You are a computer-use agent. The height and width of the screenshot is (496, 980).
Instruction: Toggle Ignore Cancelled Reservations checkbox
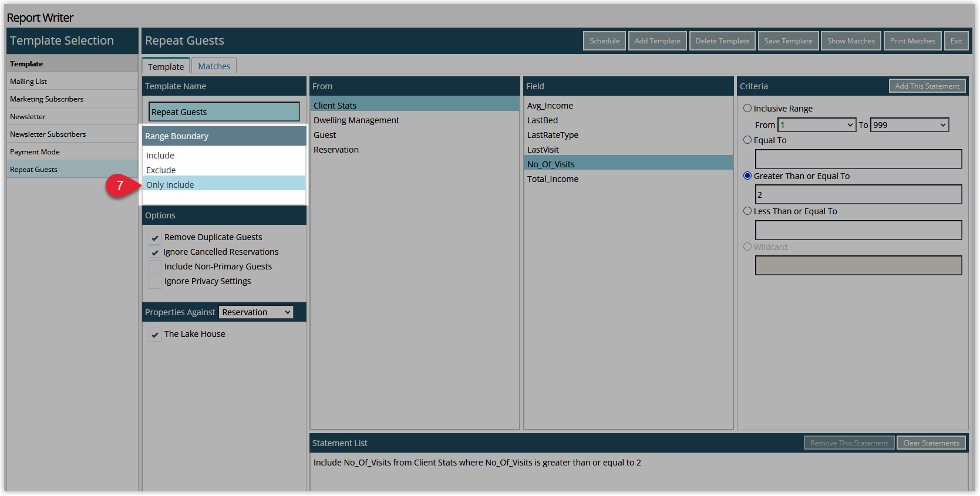coord(155,252)
